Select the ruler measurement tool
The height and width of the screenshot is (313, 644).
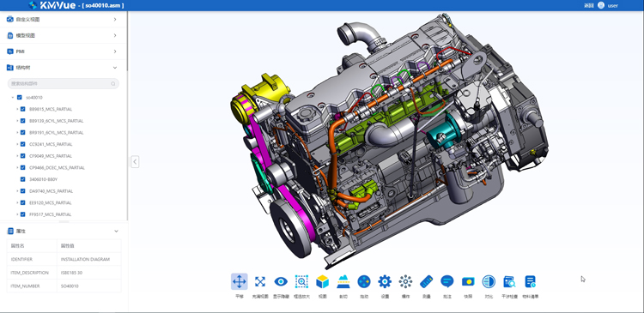(426, 281)
